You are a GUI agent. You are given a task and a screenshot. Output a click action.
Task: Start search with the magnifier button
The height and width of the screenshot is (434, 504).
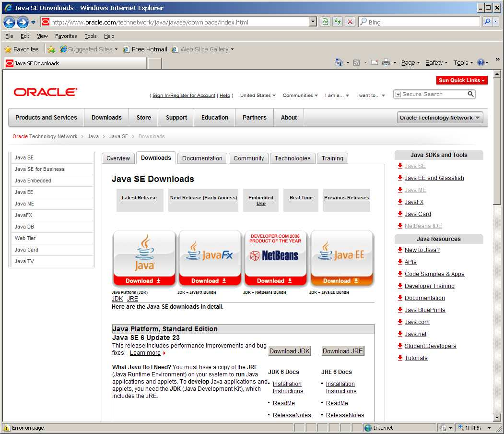[487, 22]
